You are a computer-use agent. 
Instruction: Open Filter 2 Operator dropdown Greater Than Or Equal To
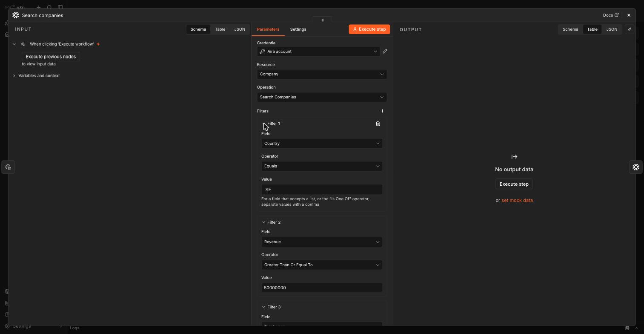[x=322, y=265]
